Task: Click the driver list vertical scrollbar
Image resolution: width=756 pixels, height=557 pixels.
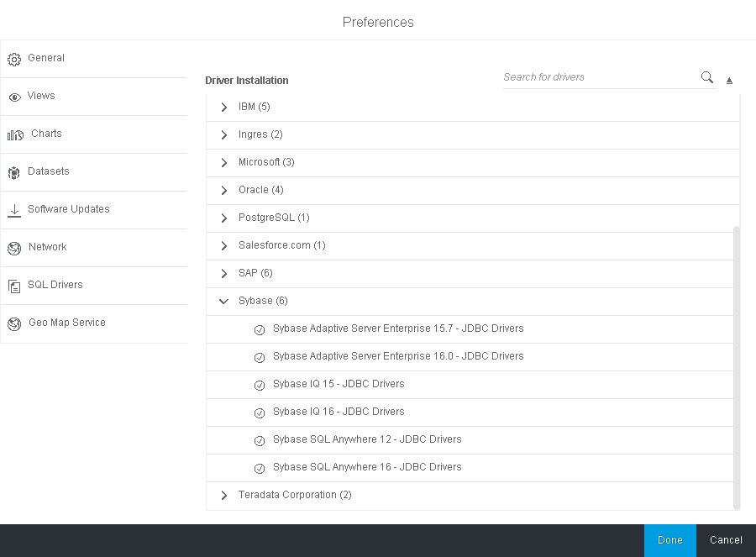Action: point(737,367)
